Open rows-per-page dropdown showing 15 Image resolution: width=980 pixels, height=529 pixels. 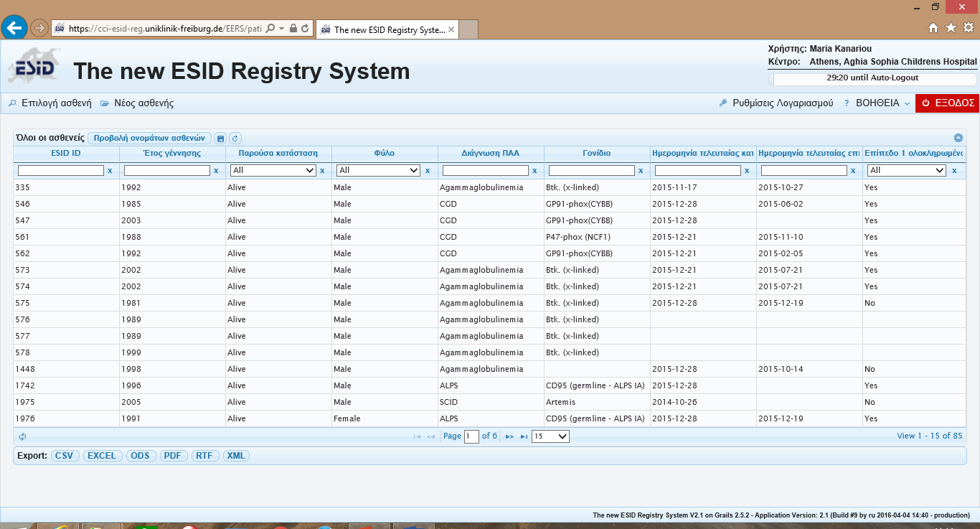click(550, 436)
